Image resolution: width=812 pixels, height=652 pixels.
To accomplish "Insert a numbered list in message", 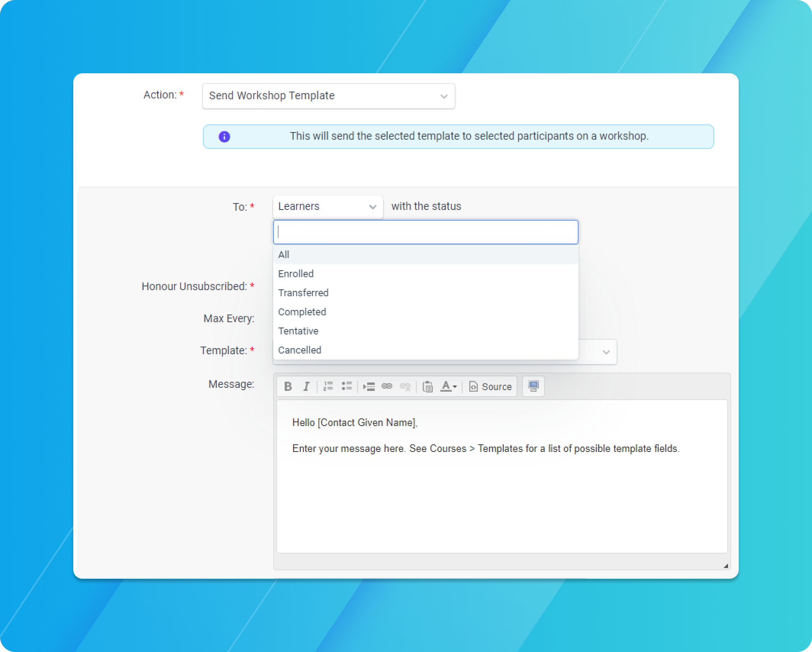I will [328, 386].
